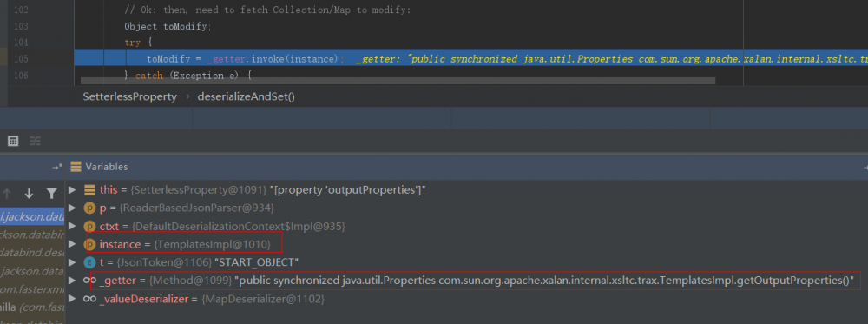Viewport: 868px width, 324px height.
Task: Click the value {MapDeserializer@1102}
Action: pyautogui.click(x=262, y=299)
